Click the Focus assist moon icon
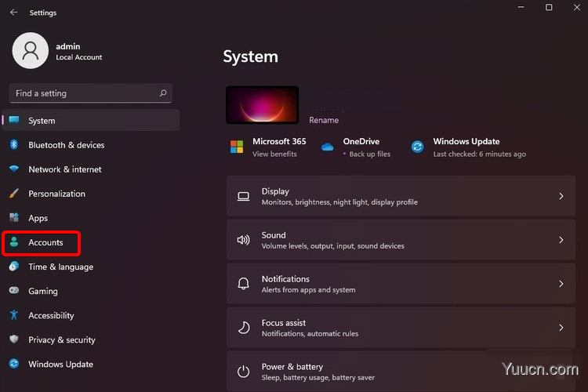 coord(243,328)
